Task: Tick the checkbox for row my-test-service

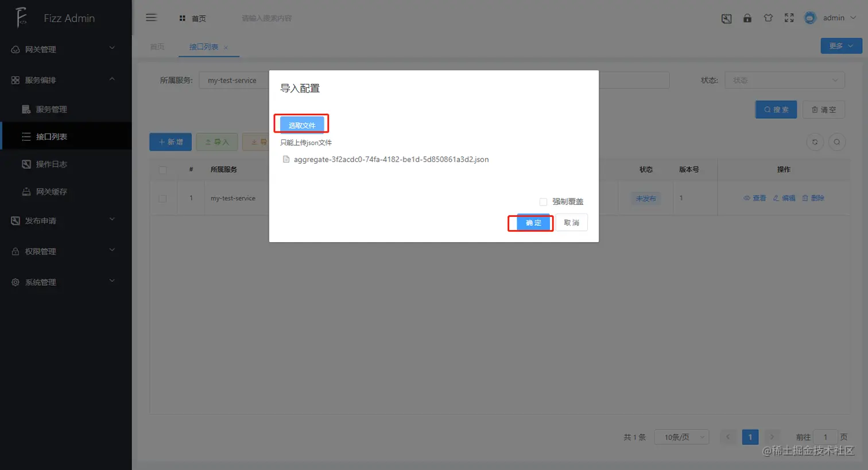Action: coord(163,199)
